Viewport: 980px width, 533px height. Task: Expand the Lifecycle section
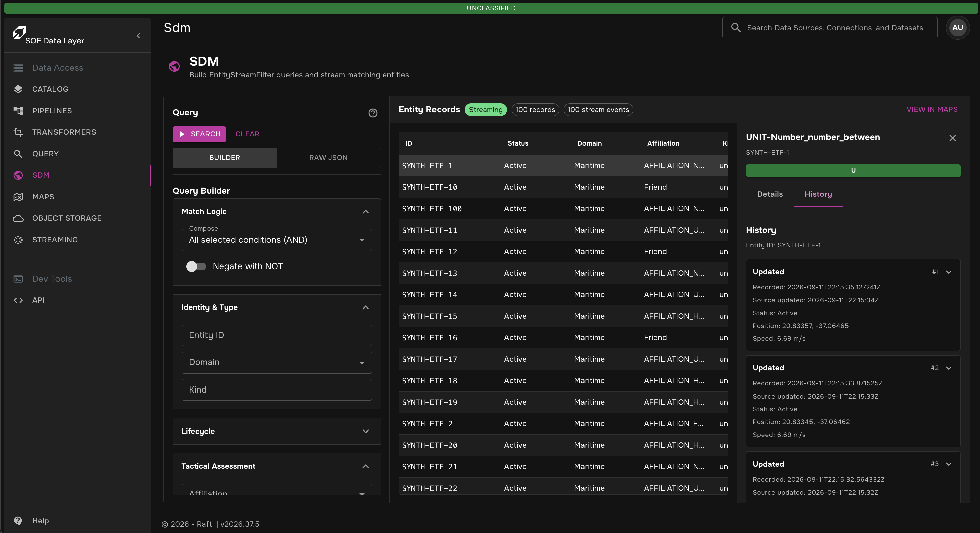click(x=365, y=432)
